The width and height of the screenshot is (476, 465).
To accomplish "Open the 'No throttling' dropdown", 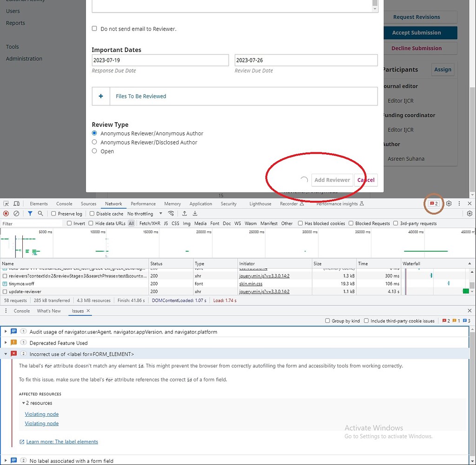I will (144, 213).
